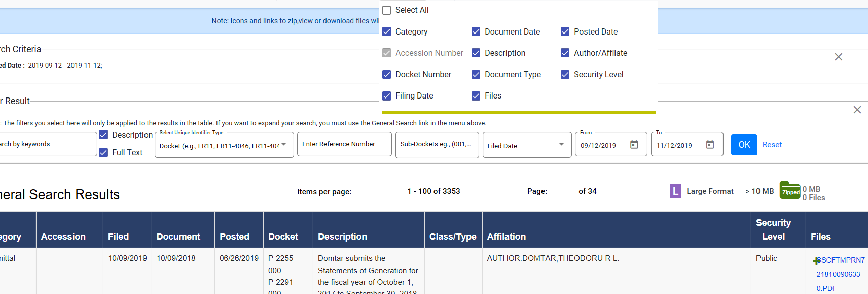Viewport: 868px width, 294px height.
Task: Toggle the keyword-search Description checkbox
Action: click(x=103, y=135)
